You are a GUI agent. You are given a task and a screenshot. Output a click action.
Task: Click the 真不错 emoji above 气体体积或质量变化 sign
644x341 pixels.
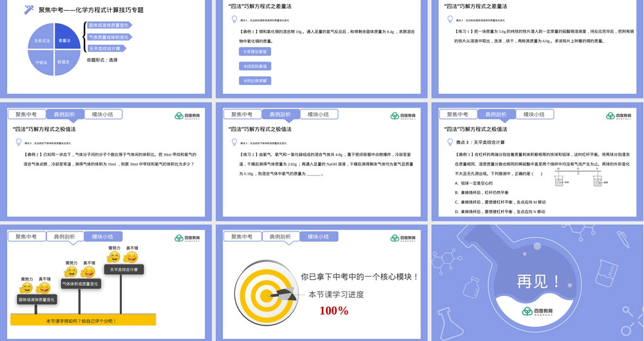coord(88,272)
